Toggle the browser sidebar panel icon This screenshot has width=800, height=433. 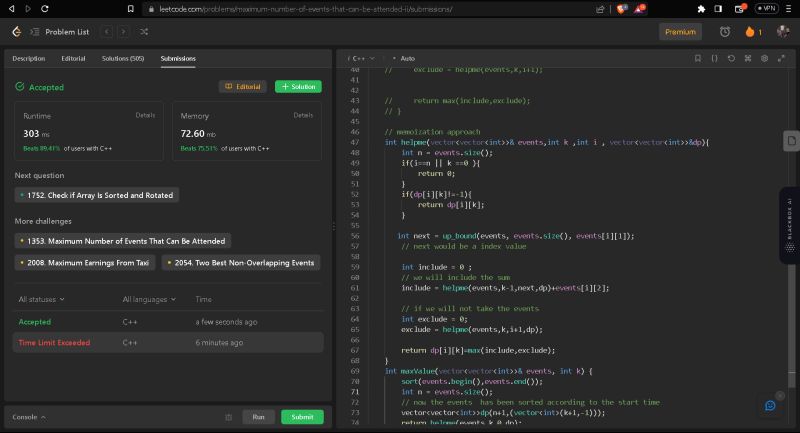point(718,9)
